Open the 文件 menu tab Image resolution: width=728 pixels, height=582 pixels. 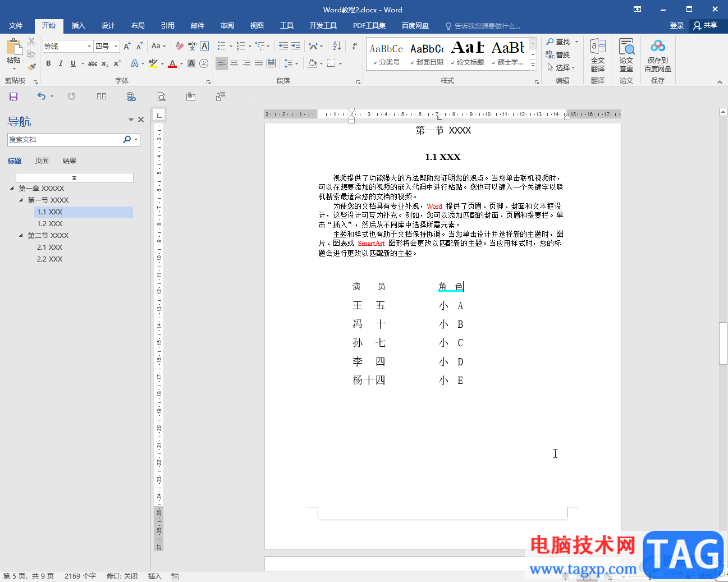pyautogui.click(x=16, y=26)
